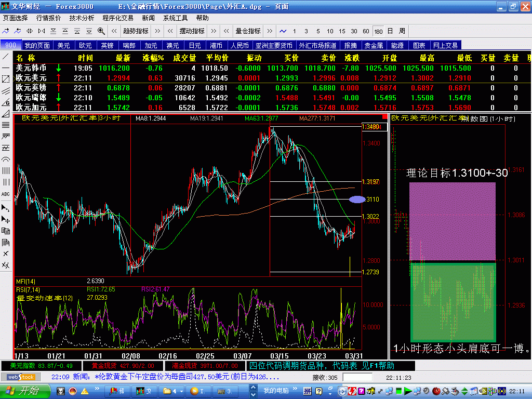532x399 pixels.
Task: Expand previous arrows before 摆动指标
Action: [171, 31]
